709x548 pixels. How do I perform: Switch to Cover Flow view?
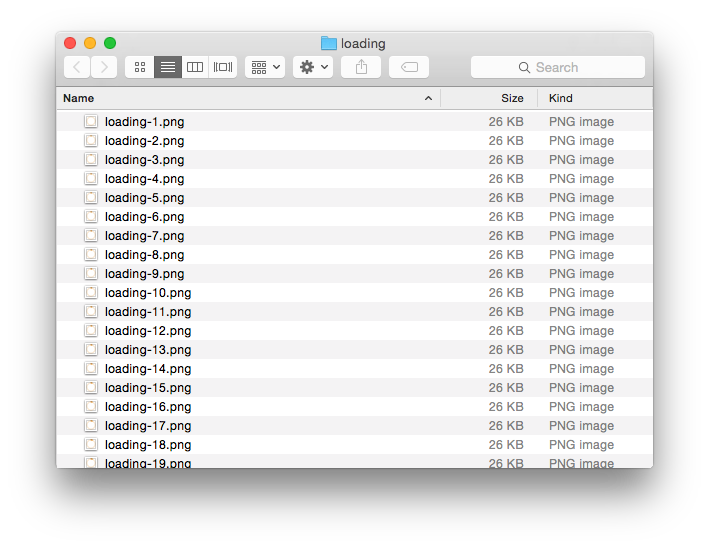pyautogui.click(x=223, y=67)
